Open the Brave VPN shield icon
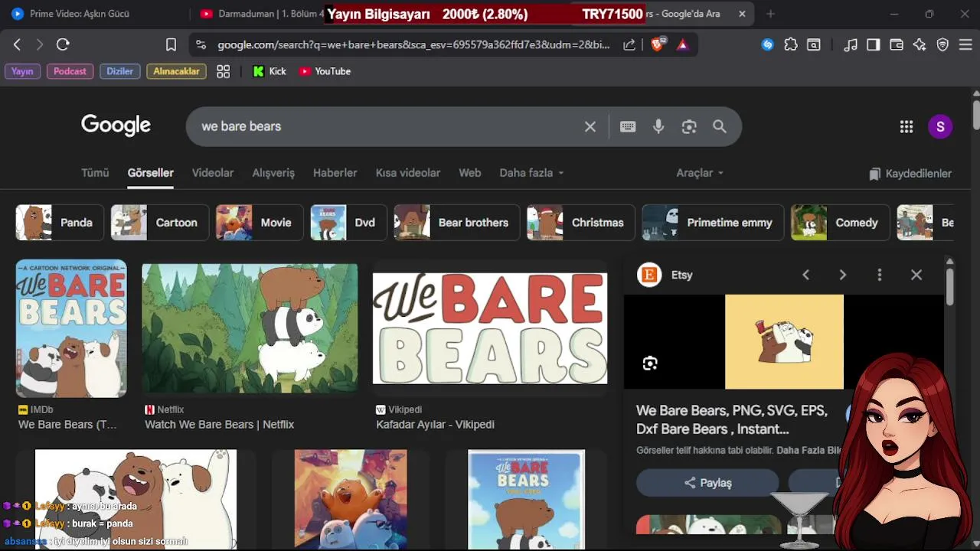 pyautogui.click(x=942, y=45)
